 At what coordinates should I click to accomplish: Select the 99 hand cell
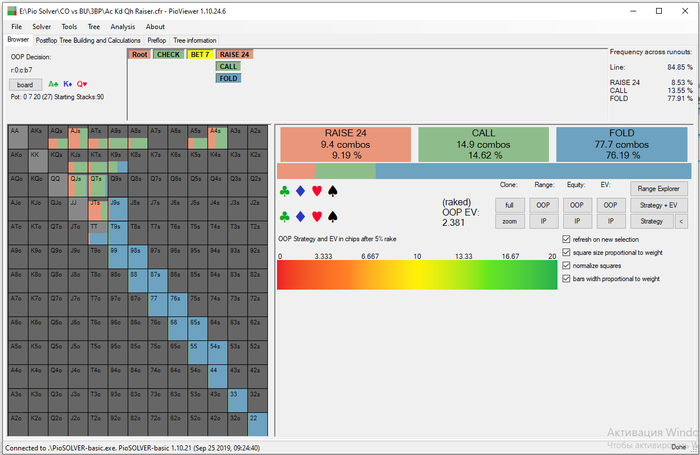(x=118, y=257)
